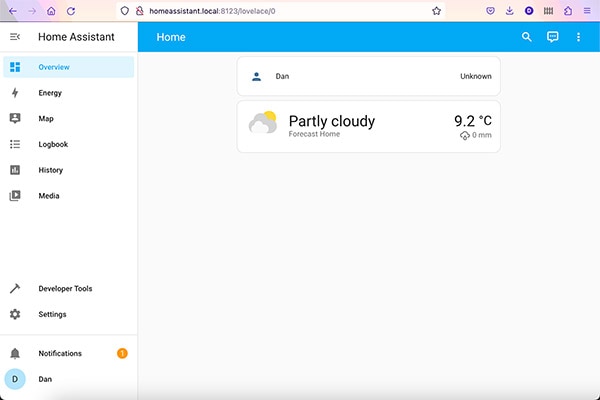Click the Map sidebar icon
The image size is (600, 400).
tap(15, 118)
